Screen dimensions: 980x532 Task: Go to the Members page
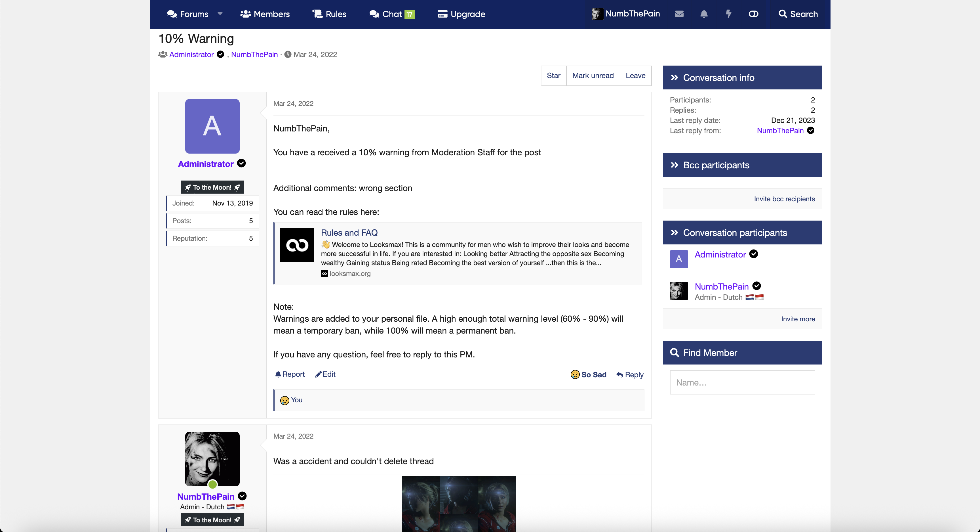pos(265,14)
